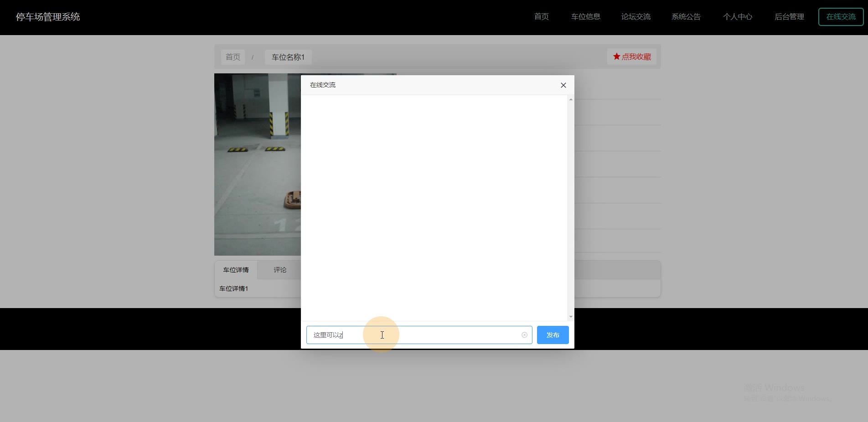This screenshot has height=422, width=868.
Task: Focus the chat message input field
Action: [419, 335]
